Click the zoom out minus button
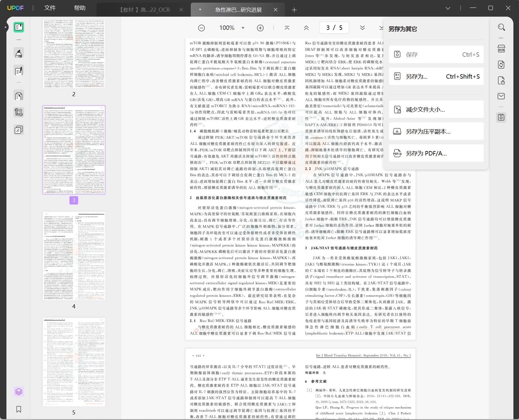The width and height of the screenshot is (519, 420). pos(201,28)
